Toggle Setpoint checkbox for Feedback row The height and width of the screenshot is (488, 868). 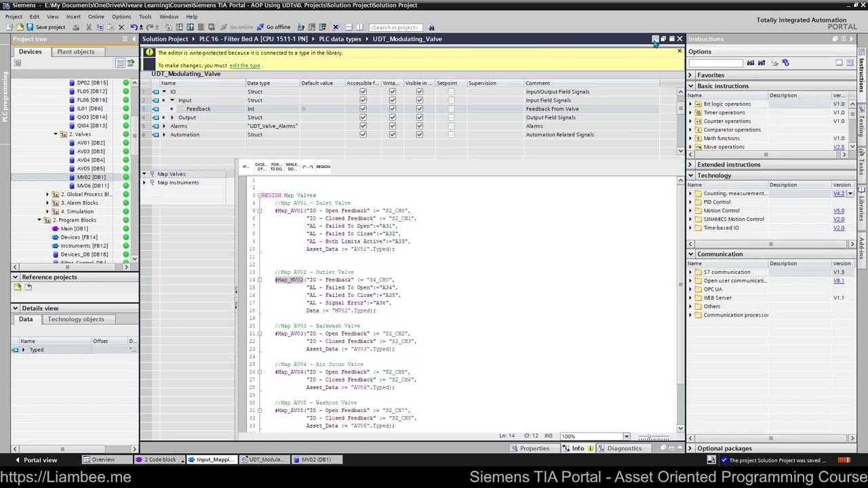click(x=451, y=109)
